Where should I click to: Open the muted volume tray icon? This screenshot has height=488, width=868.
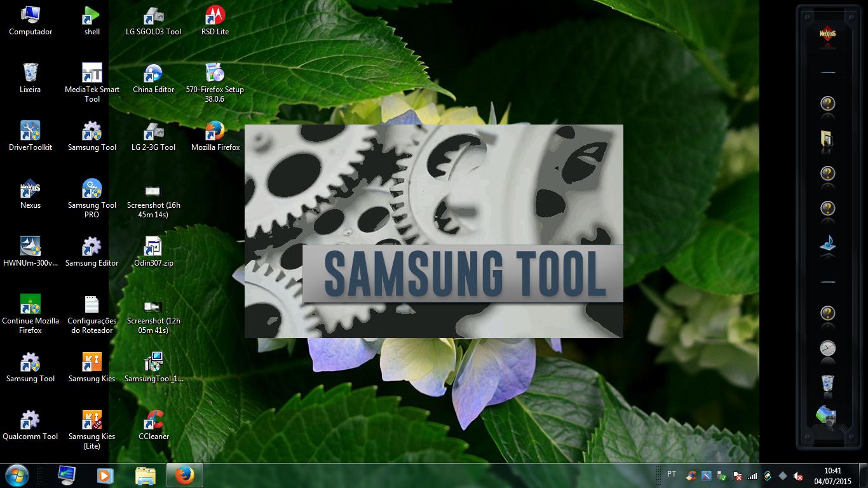click(799, 476)
